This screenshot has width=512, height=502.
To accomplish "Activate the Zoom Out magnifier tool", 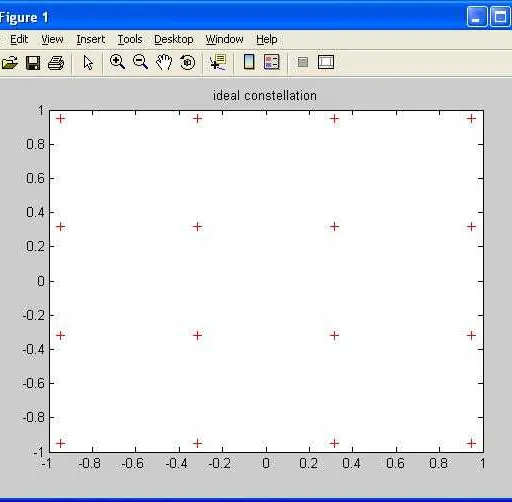I will (x=140, y=62).
